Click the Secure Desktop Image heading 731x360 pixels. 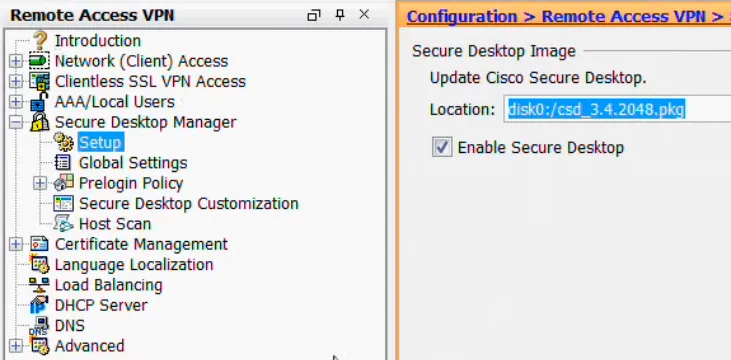tap(494, 51)
